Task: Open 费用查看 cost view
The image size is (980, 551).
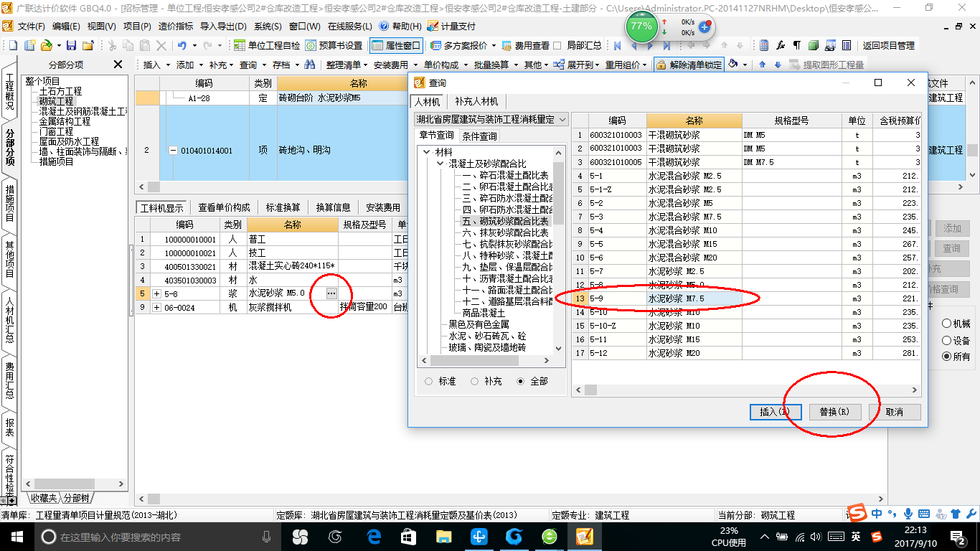Action: coord(525,45)
